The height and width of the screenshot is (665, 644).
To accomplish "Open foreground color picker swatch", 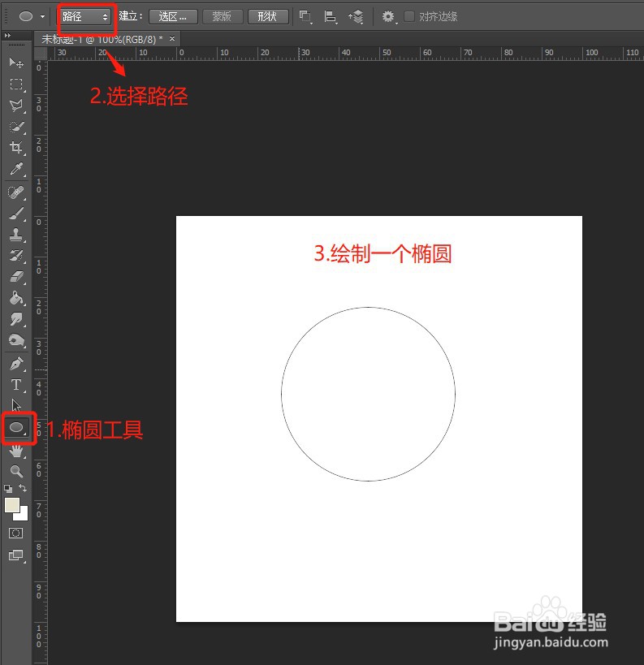I will point(11,505).
